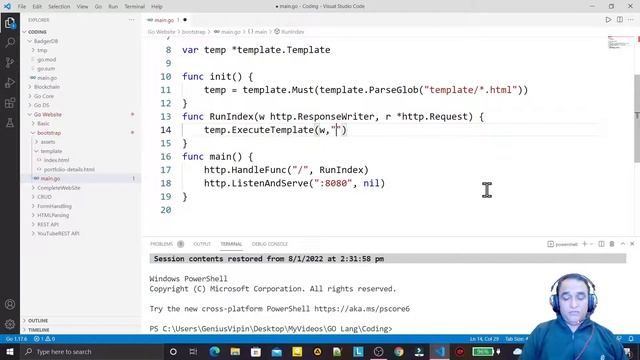The height and width of the screenshot is (360, 640).
Task: Open the View menu
Action: 82,7
